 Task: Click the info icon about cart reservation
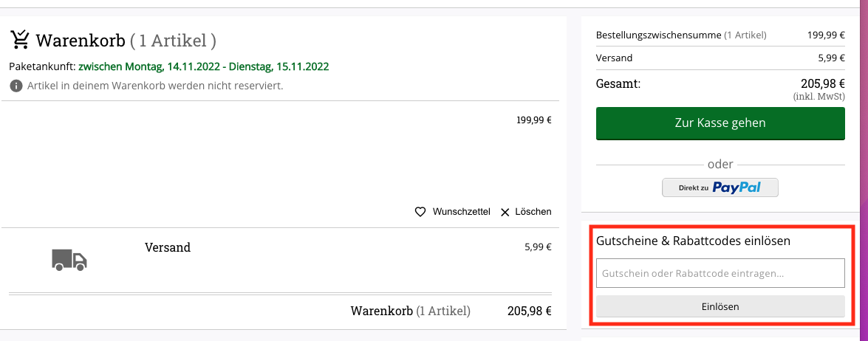[x=16, y=86]
